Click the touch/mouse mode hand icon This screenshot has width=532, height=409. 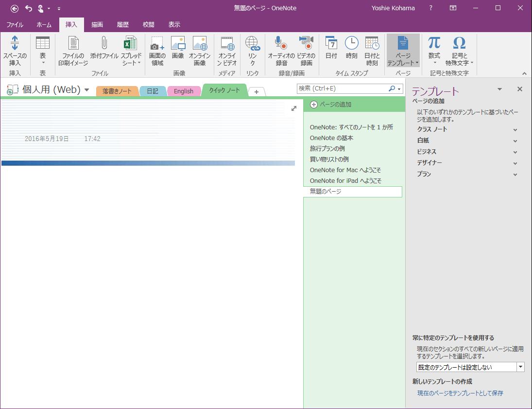click(x=40, y=8)
